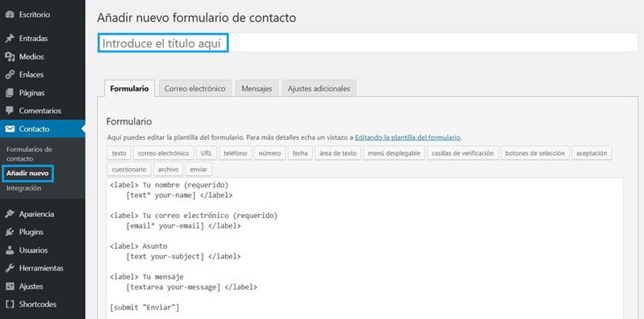This screenshot has height=319, width=644.
Task: Insert a cuestionario tag
Action: [129, 170]
